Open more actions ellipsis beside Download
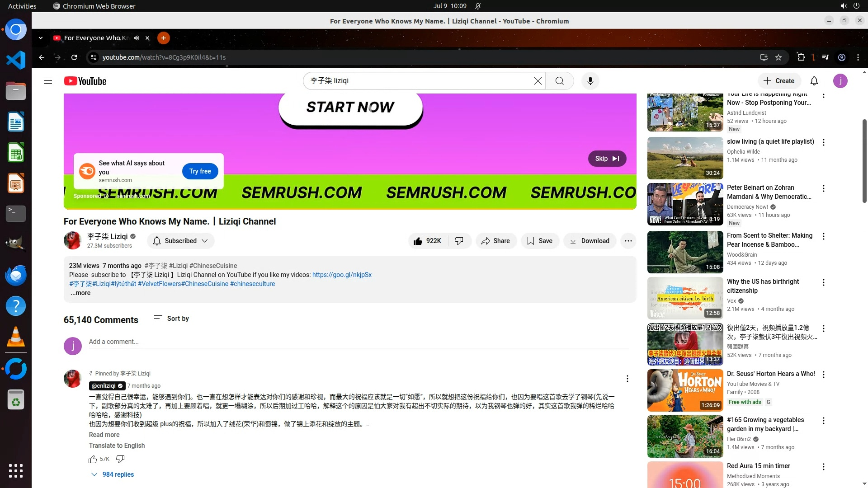This screenshot has width=868, height=488. [x=628, y=241]
